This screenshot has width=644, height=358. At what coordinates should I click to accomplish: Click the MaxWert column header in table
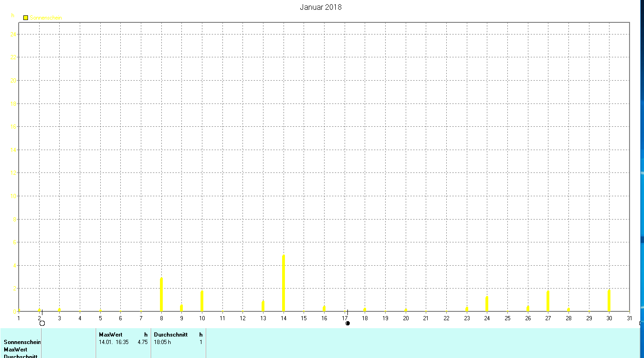[111, 335]
